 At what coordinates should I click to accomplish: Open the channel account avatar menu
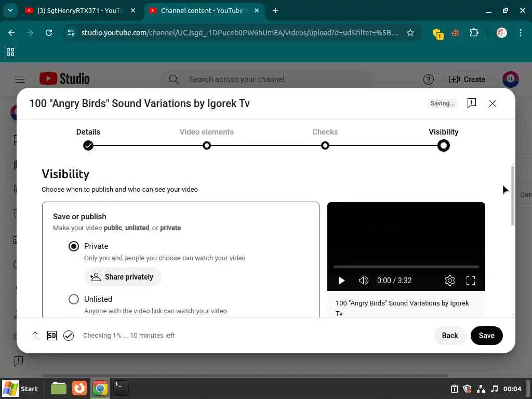click(510, 79)
